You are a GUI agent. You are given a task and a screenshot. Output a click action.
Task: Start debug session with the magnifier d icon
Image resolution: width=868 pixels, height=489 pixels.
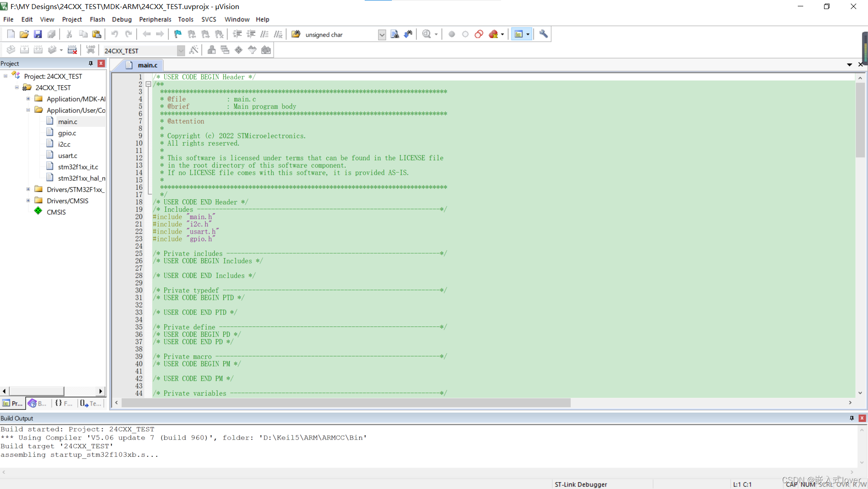(426, 34)
